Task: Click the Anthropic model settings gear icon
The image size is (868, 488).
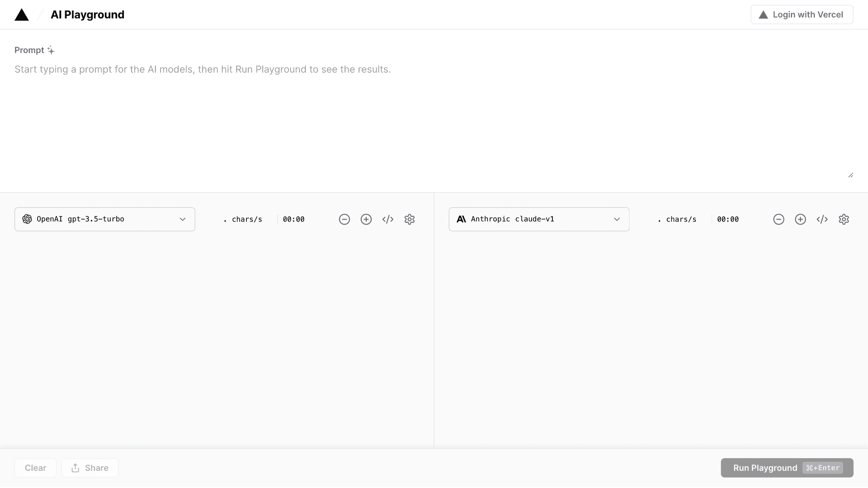Action: click(844, 219)
